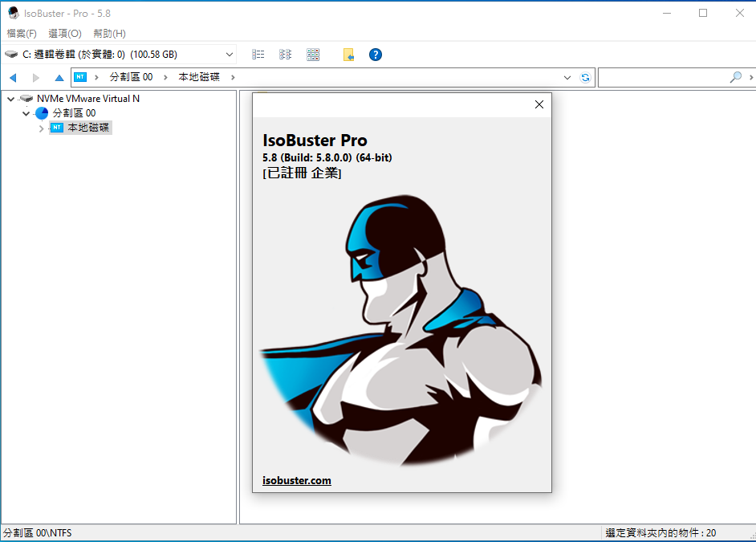Viewport: 756px width, 542px height.
Task: Collapse the NVMe VMware Virtual N node
Action: pyautogui.click(x=10, y=99)
